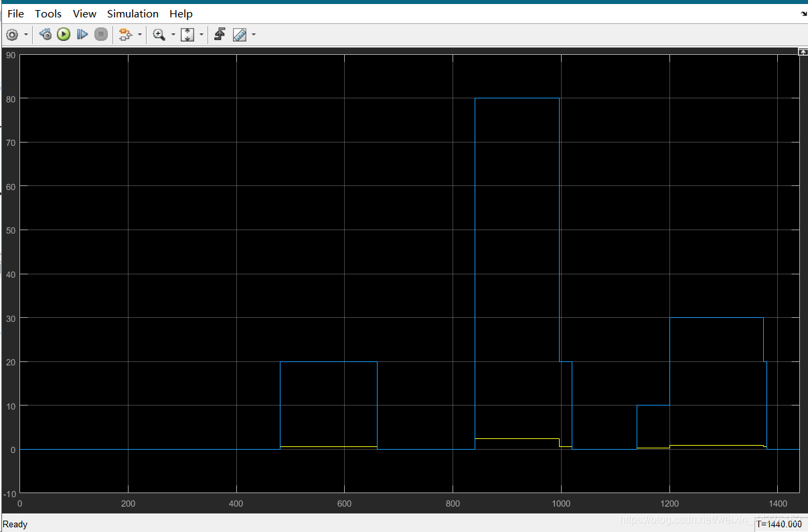Open the File menu

15,13
